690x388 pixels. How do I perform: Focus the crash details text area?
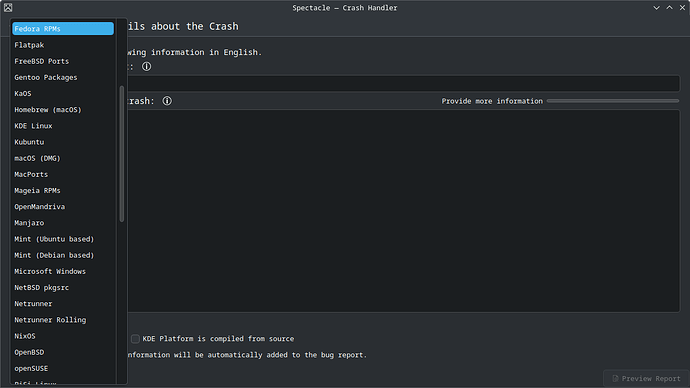point(404,211)
